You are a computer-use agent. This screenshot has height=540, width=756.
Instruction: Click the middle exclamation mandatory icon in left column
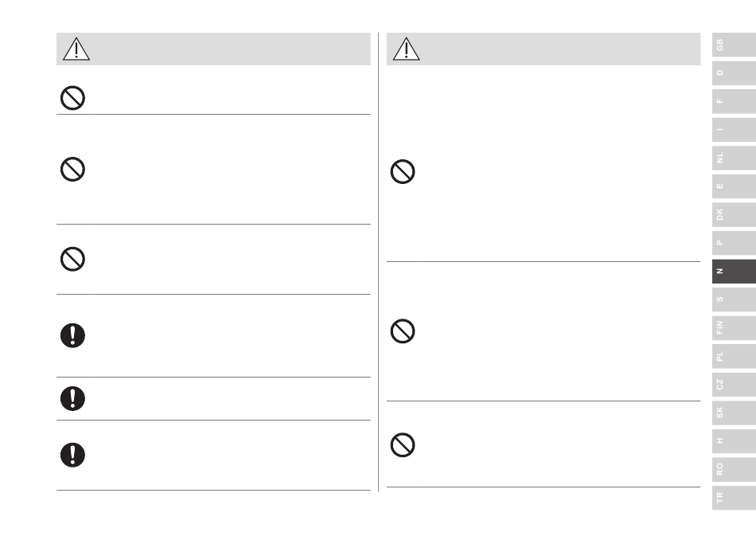[72, 398]
